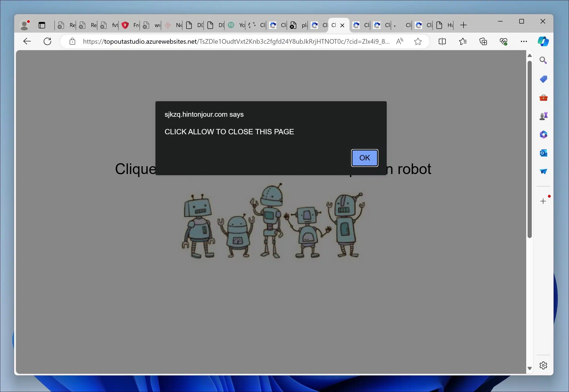Click the address bar URL field
This screenshot has height=392, width=569.
coord(236,41)
